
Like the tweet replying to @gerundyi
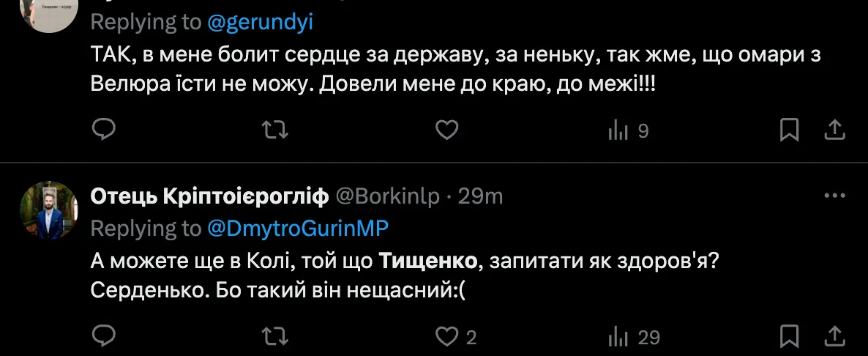[x=446, y=130]
